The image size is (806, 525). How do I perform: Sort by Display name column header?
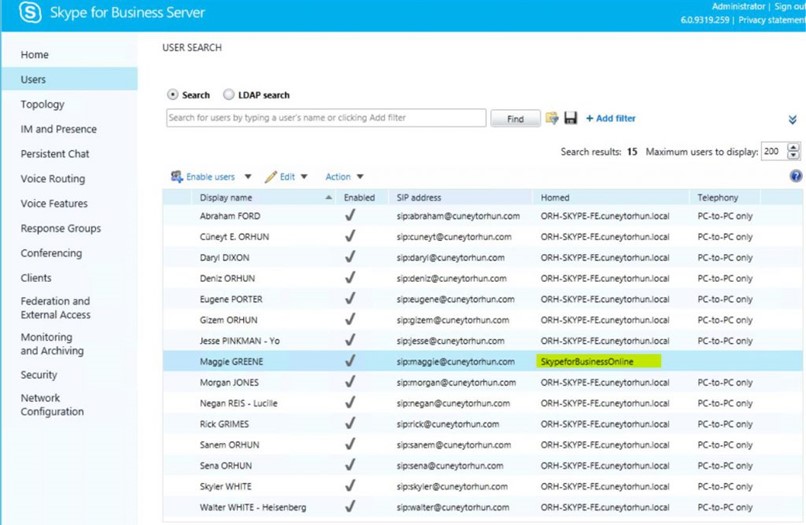(265, 197)
